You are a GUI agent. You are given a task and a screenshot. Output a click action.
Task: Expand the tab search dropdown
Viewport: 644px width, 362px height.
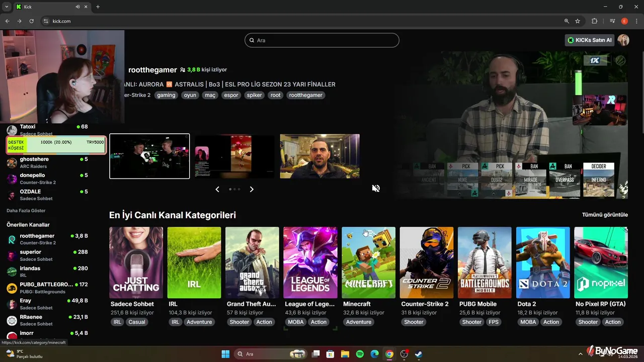coord(7,7)
